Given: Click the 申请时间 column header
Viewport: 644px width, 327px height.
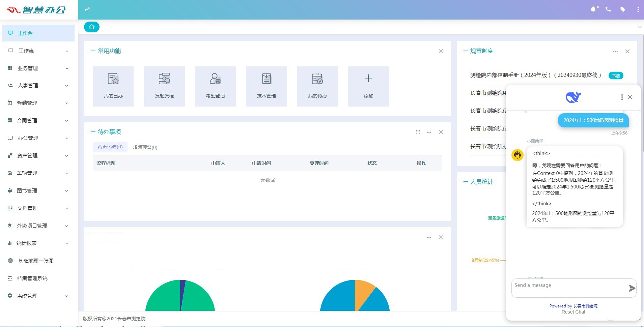Looking at the screenshot, I should 261,163.
